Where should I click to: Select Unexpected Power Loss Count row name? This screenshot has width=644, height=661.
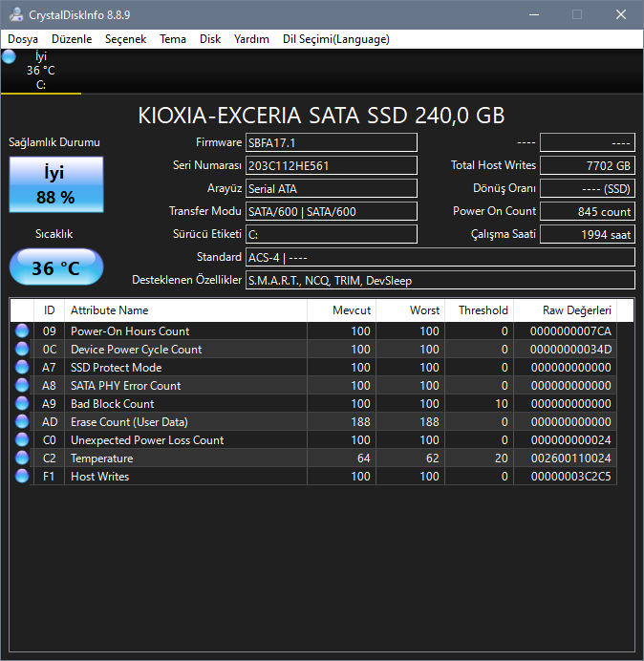click(147, 440)
